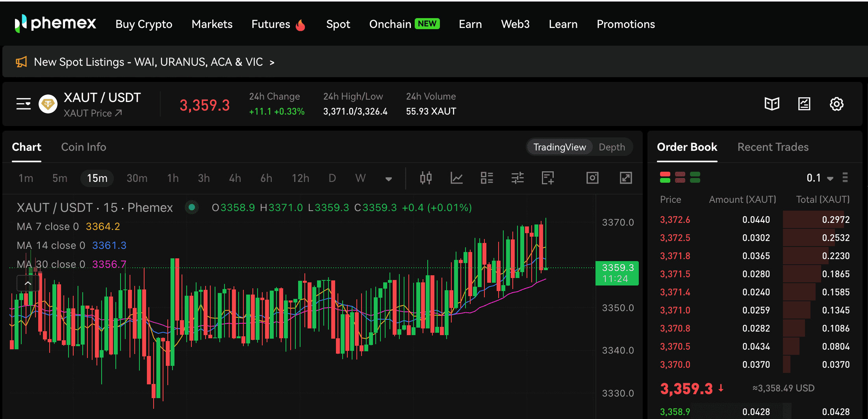Click the announcement megaphone icon

click(x=21, y=62)
